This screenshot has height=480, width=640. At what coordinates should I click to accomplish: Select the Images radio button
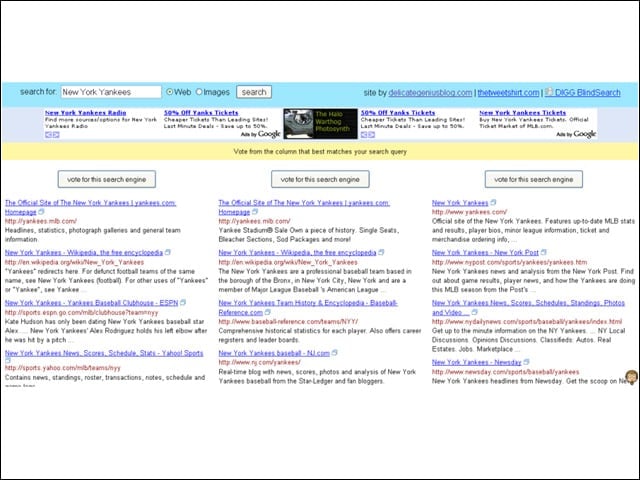(x=199, y=92)
